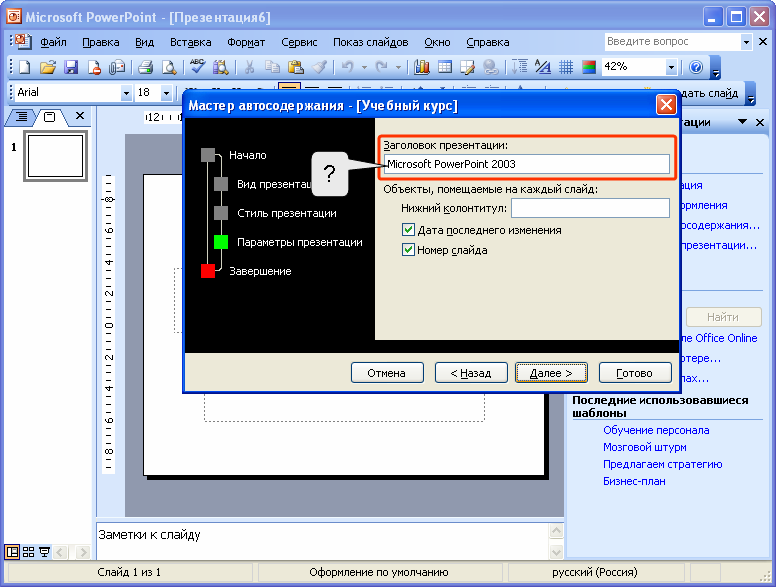776x587 pixels.
Task: Click in the 'Заметки к слайду' notes area
Action: [322, 541]
